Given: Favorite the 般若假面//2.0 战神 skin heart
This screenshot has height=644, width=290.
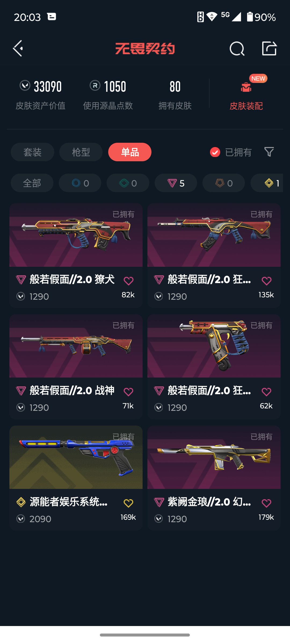Looking at the screenshot, I should point(129,392).
